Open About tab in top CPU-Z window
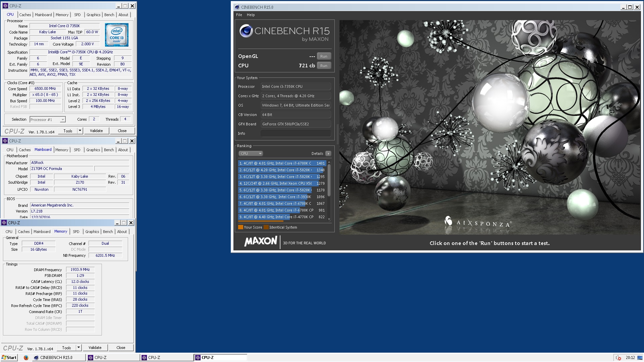 point(123,15)
